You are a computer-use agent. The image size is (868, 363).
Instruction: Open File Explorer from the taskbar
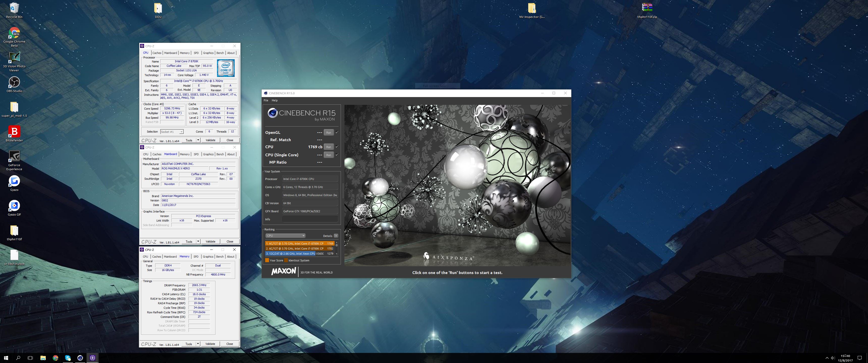[x=43, y=358]
